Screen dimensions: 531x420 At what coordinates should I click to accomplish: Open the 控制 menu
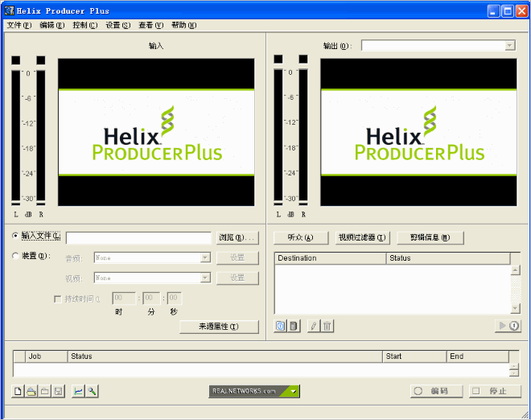[x=85, y=25]
